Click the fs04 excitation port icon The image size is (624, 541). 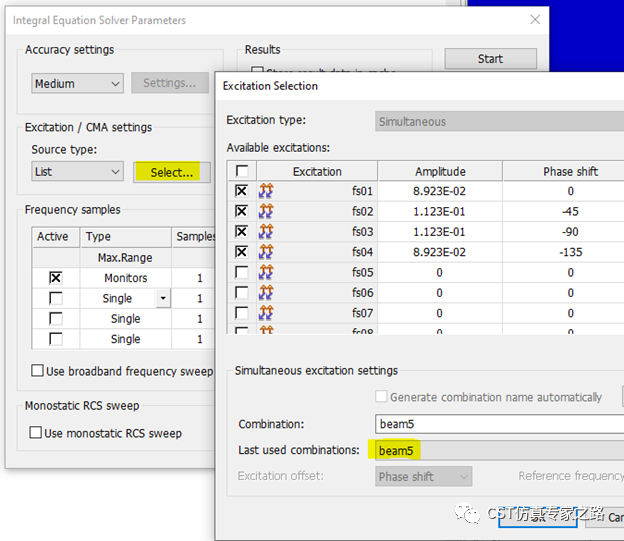point(266,252)
